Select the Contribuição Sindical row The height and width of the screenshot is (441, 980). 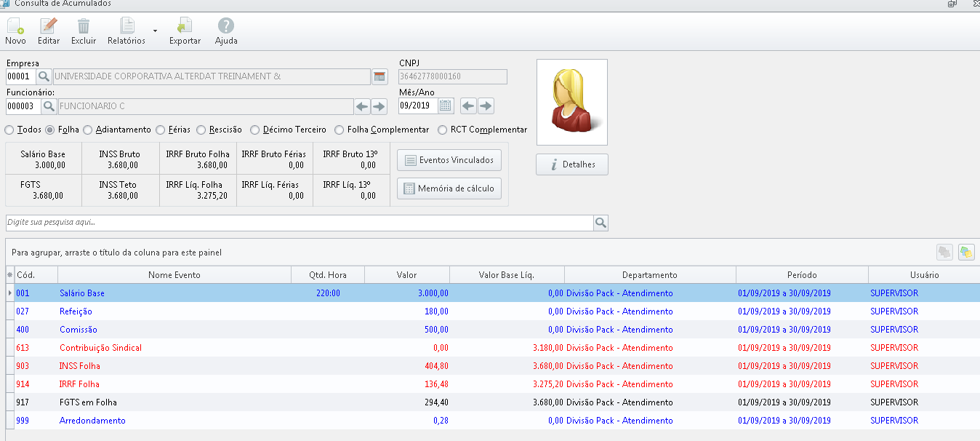coord(492,348)
